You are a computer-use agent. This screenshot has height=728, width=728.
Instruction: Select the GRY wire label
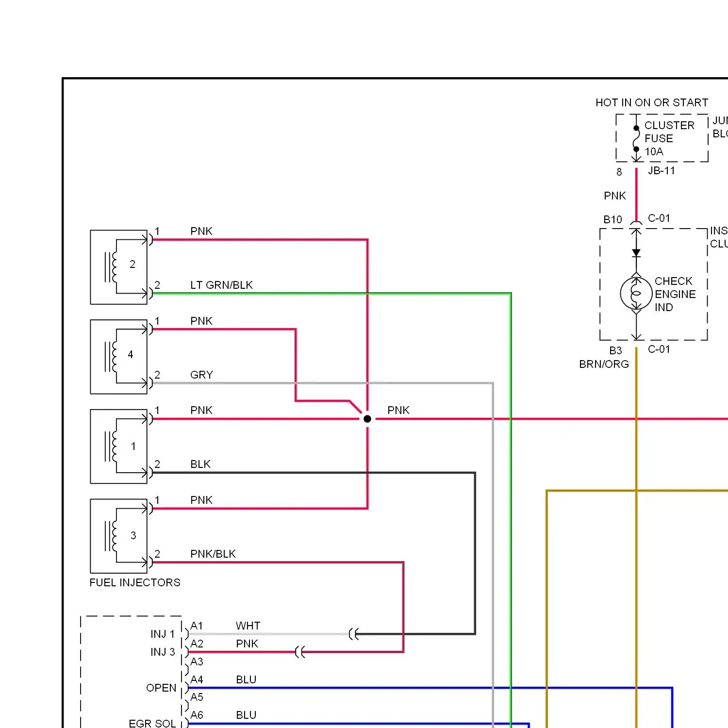tap(201, 375)
